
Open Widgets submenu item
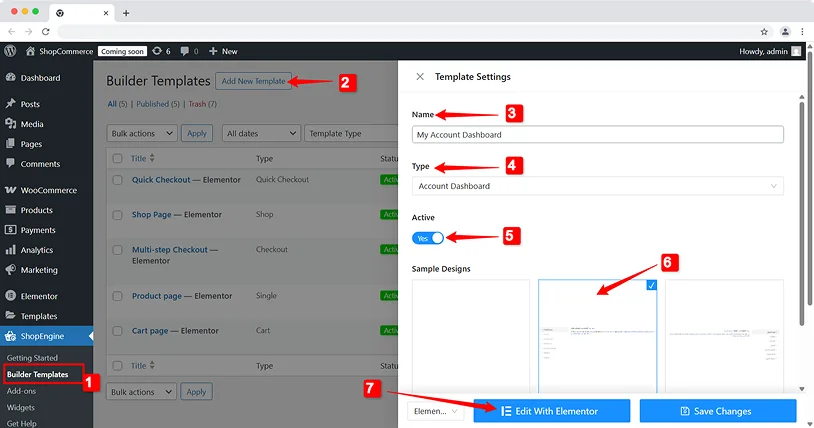[21, 408]
